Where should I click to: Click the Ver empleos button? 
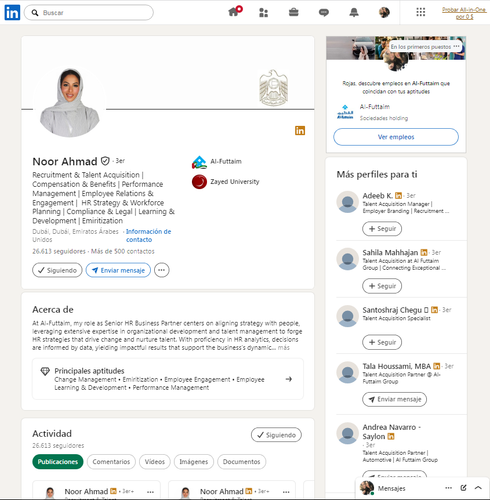(396, 137)
